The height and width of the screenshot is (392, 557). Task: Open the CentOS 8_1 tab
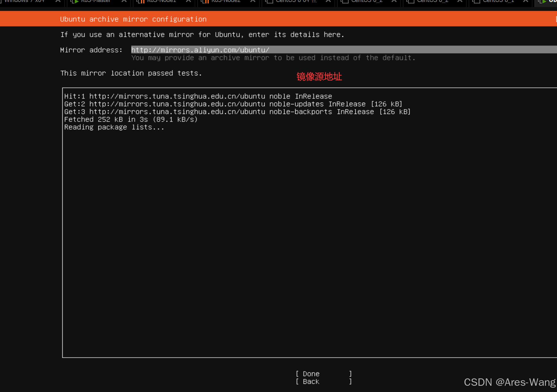498,1
